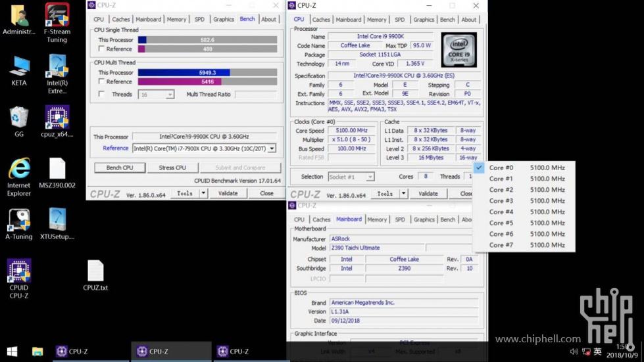This screenshot has height=362, width=644.
Task: Open SPD tab in CPU window
Action: [x=400, y=20]
